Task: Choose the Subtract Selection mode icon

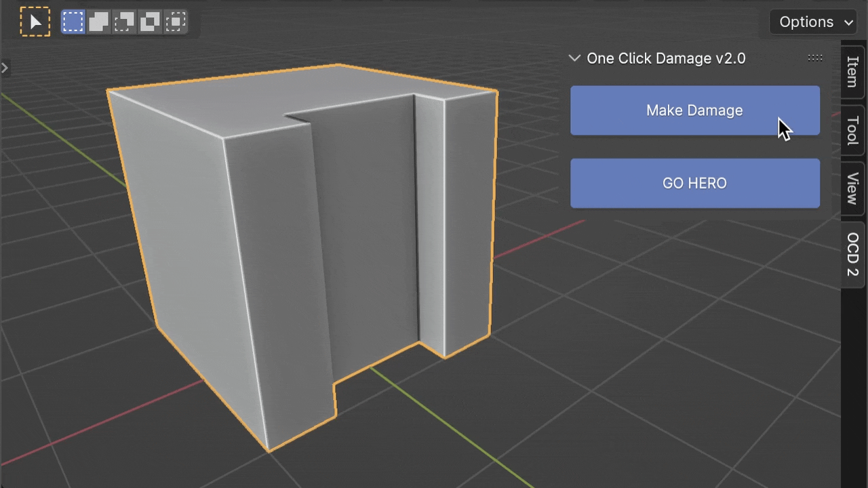Action: 124,22
